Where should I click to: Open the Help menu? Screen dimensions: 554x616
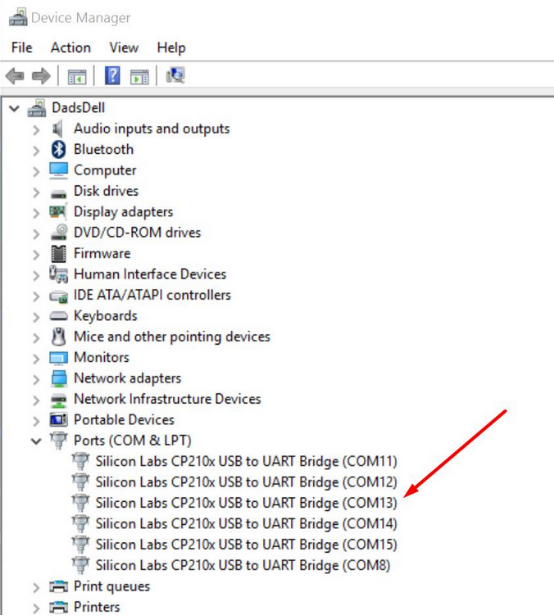point(171,48)
